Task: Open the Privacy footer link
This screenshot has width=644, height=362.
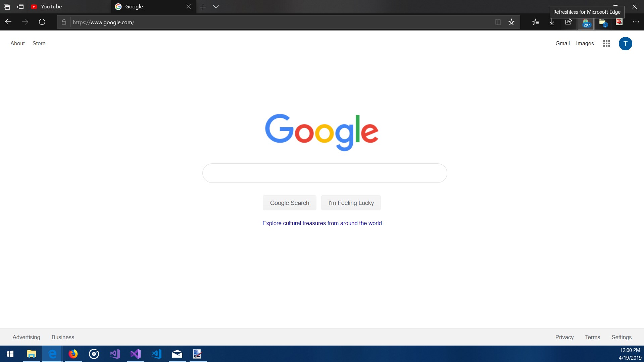Action: (564, 338)
